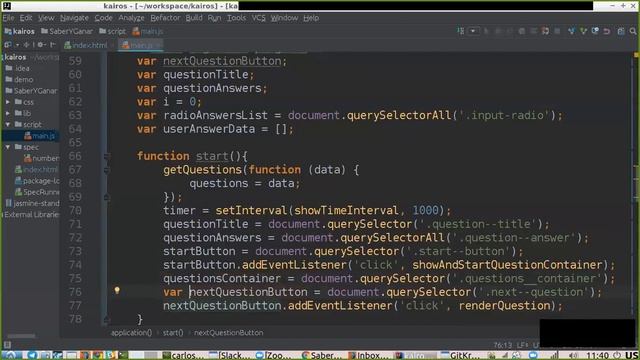Click the show history toolbar icon

595,31
